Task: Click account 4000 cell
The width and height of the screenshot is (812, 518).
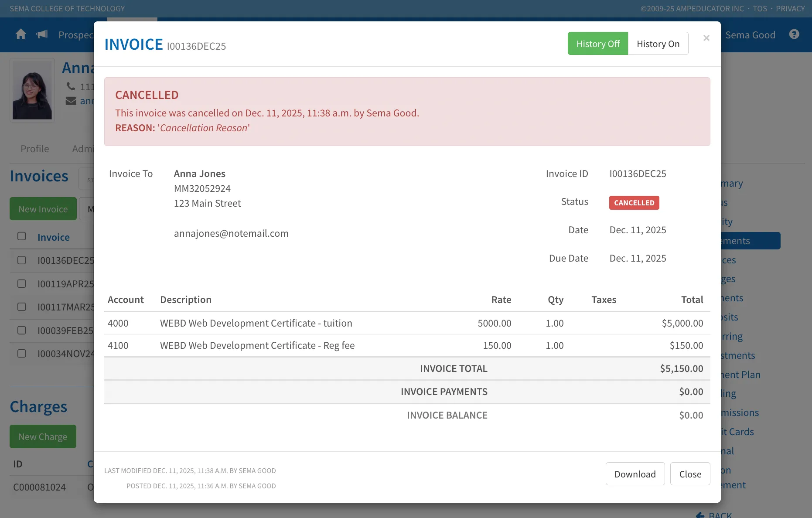Action: pos(118,323)
